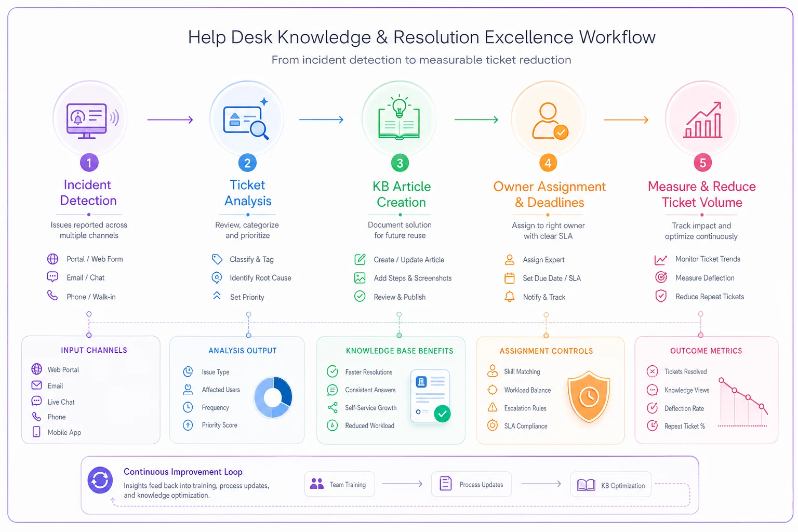
Task: Select the "Assign to right owner with clear SLA" text
Action: click(548, 231)
